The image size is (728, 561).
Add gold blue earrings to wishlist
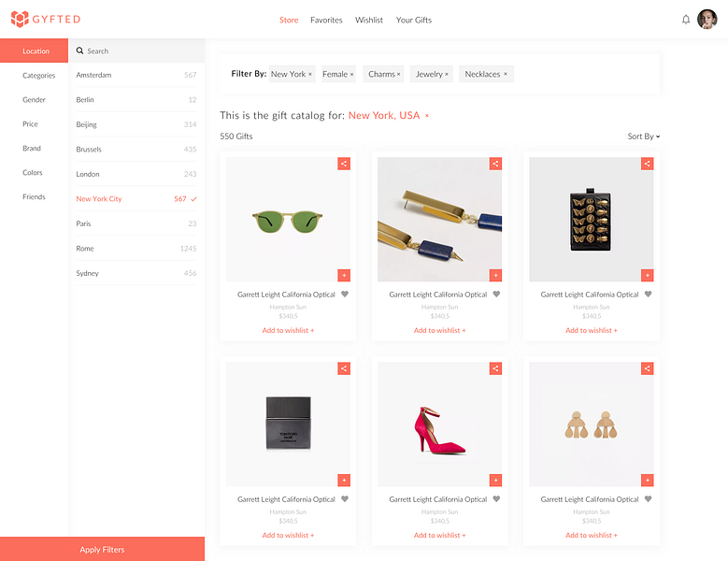(x=439, y=330)
